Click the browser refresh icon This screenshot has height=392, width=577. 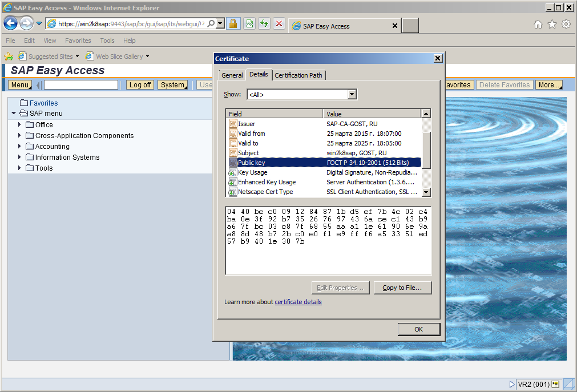point(264,23)
